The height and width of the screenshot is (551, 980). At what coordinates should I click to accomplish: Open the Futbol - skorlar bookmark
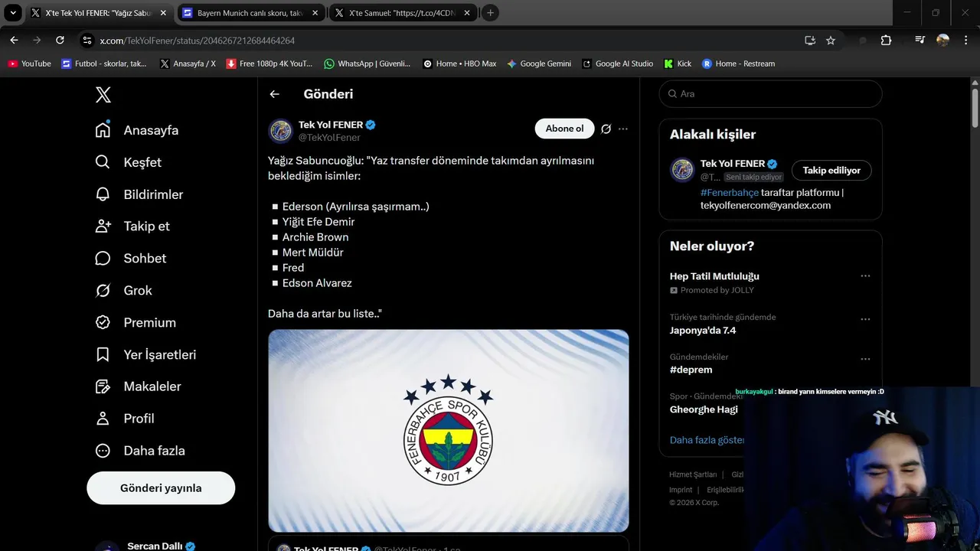[x=104, y=64]
